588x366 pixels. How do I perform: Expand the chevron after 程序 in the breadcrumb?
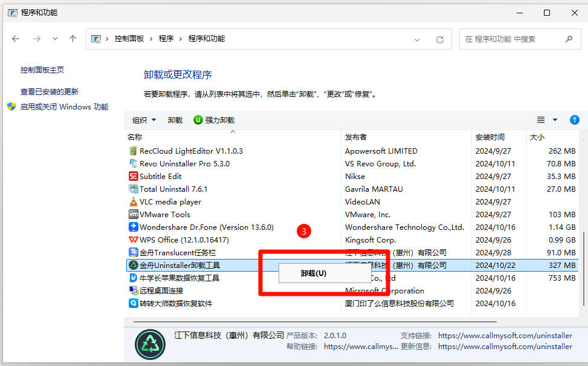coord(181,39)
